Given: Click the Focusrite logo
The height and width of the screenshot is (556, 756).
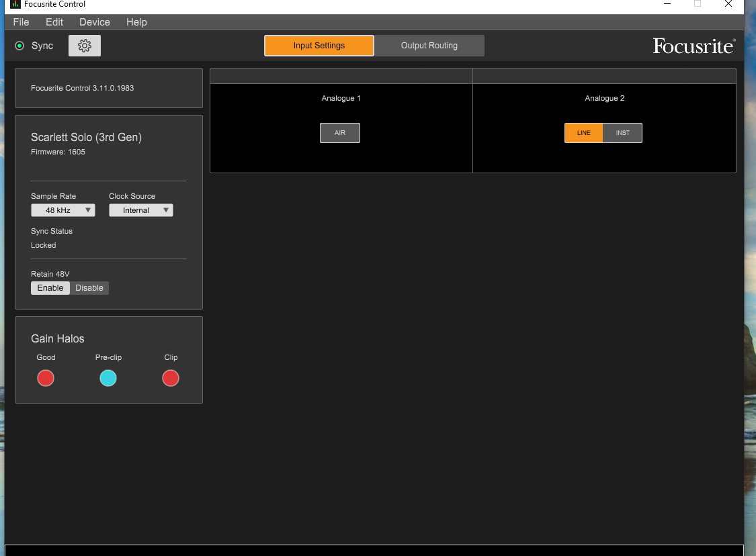Looking at the screenshot, I should click(694, 46).
